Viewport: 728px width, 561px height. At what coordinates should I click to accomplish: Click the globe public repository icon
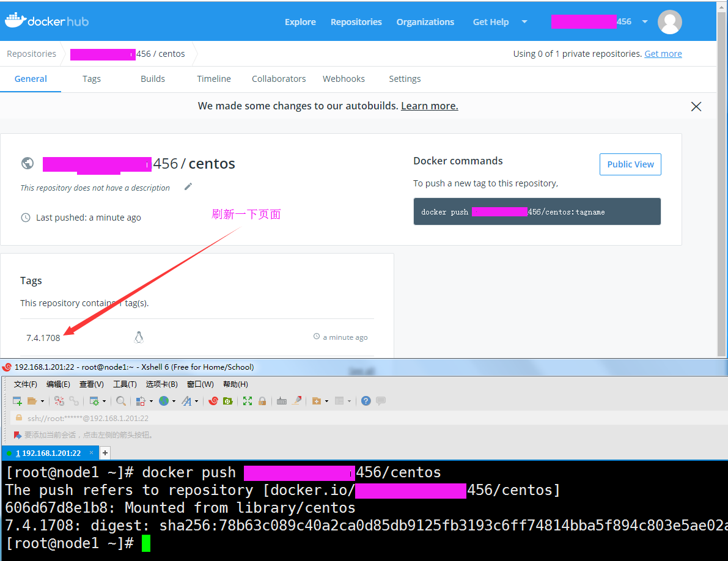pos(28,163)
